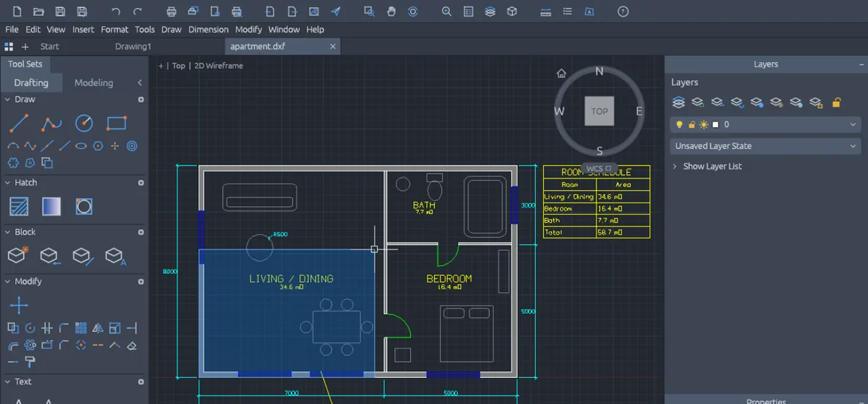868x404 pixels.
Task: Click the paint roller Match Properties icon
Action: [x=30, y=361]
